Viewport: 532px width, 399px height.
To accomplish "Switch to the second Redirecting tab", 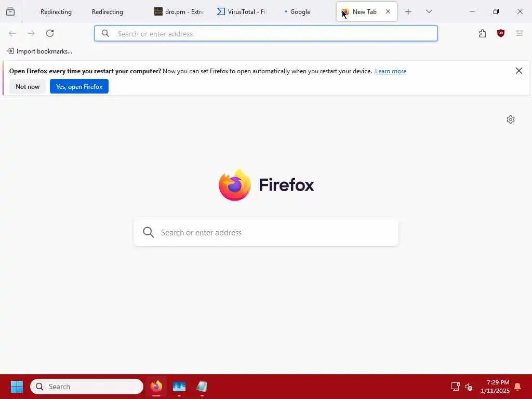I will (x=107, y=12).
